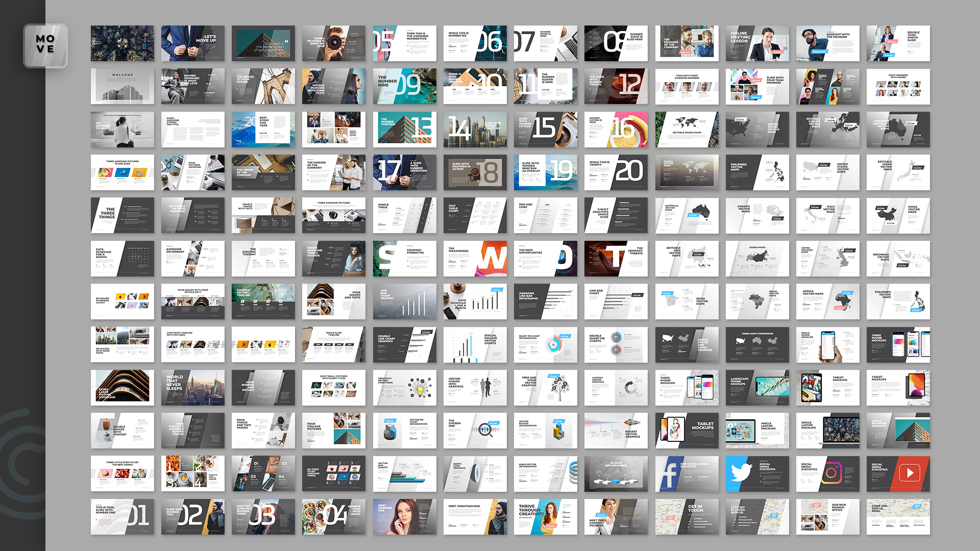Select the Pro And Cons slide
This screenshot has width=980, height=551.
546,215
